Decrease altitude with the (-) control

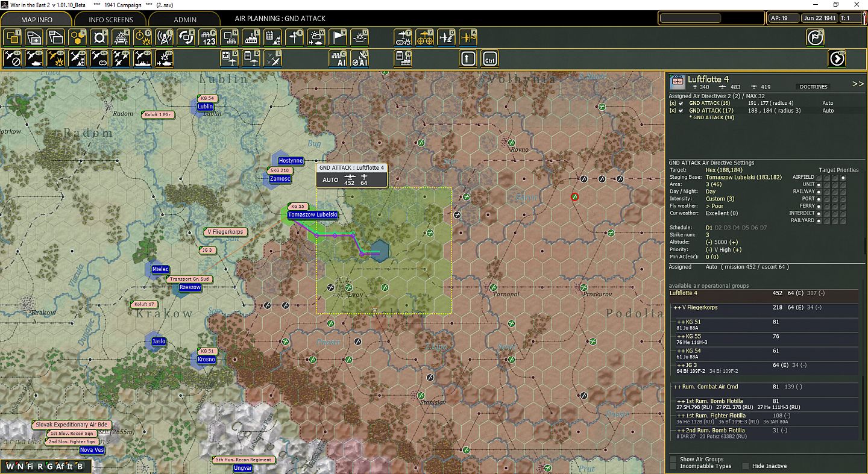pos(709,242)
